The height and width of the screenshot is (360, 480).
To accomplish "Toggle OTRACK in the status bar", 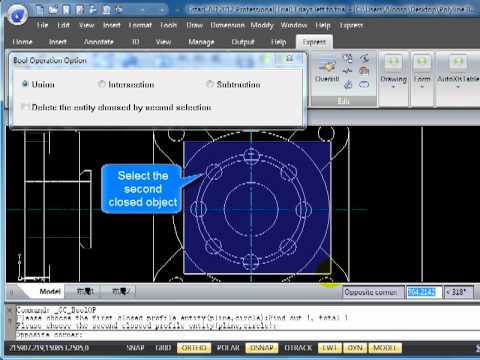I will tap(298, 348).
